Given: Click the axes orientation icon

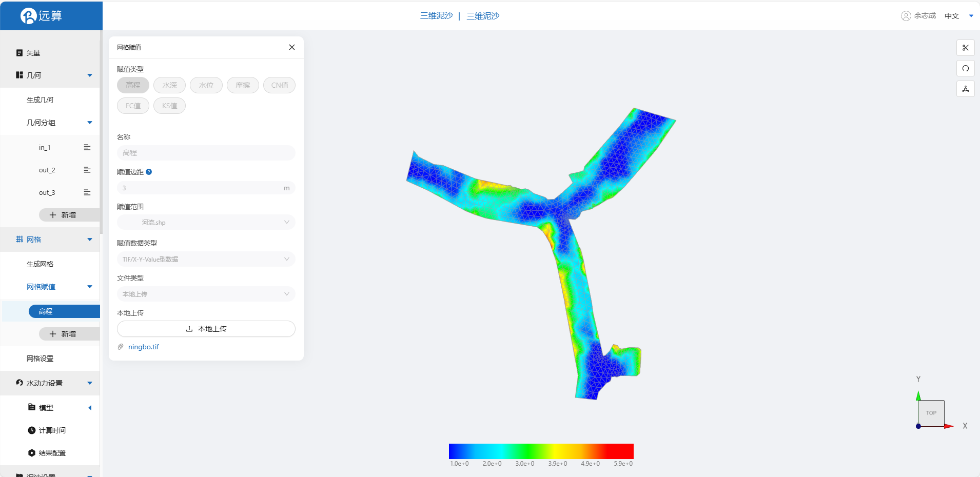Looking at the screenshot, I should coord(966,89).
